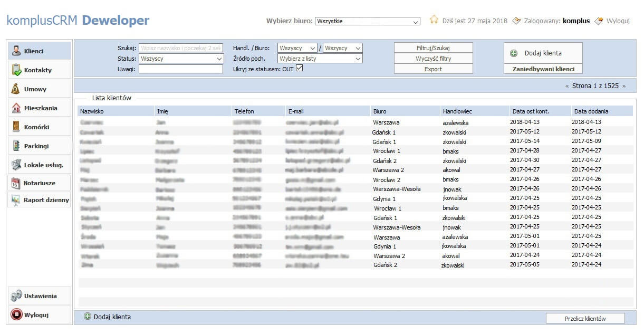Screen dimensions: 644x334
Task: Open Ustawienia via the gears icon
Action: point(16,296)
